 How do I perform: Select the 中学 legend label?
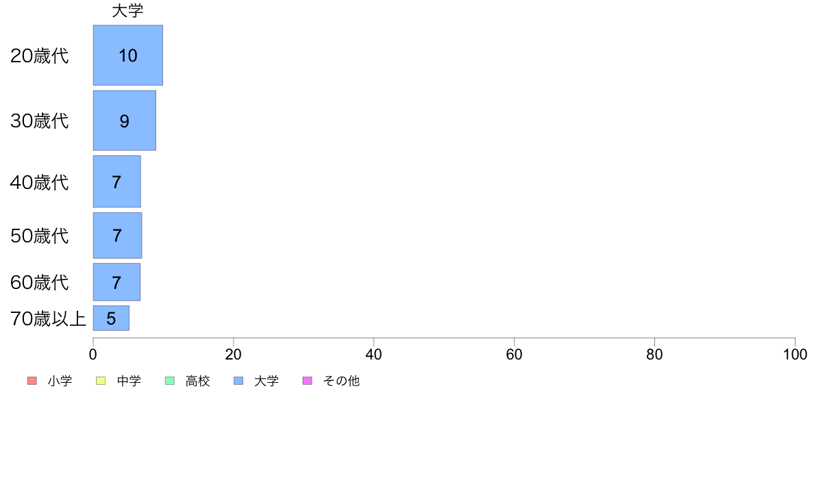coord(129,381)
